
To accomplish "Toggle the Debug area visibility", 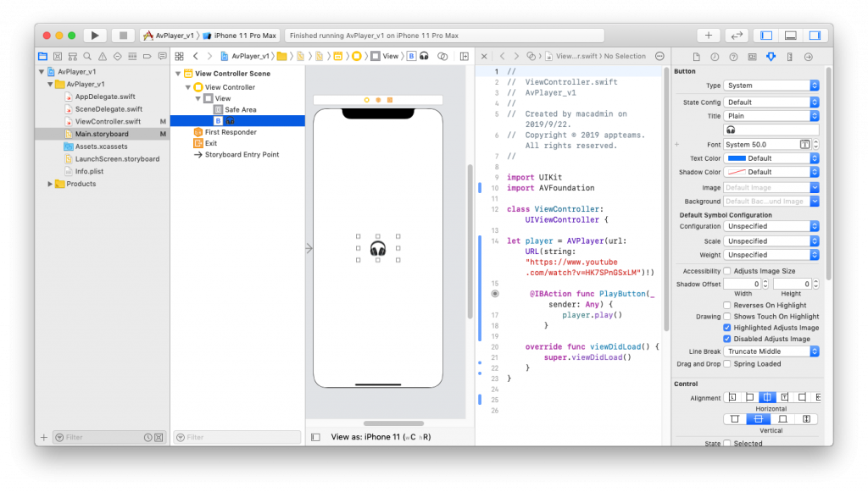I will click(791, 36).
